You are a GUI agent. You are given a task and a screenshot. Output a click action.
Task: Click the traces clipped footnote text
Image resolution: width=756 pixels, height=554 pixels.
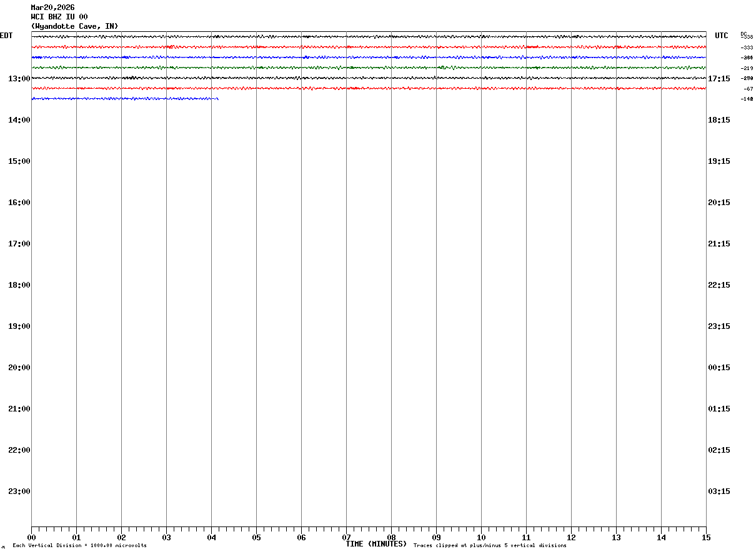coord(490,546)
